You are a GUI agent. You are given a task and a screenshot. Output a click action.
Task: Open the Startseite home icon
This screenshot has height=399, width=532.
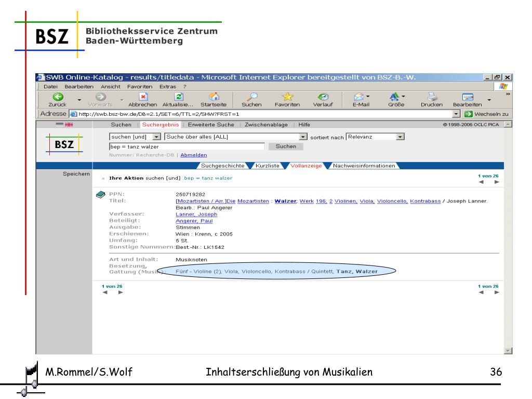click(214, 97)
